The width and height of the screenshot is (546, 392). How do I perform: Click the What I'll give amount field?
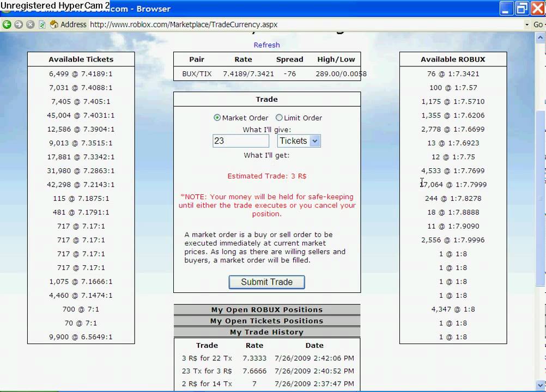[x=240, y=141]
